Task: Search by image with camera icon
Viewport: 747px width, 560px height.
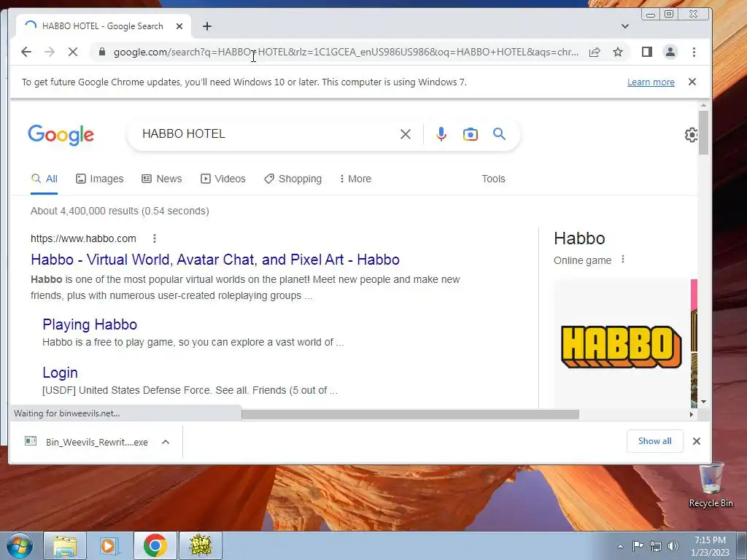Action: [x=471, y=134]
